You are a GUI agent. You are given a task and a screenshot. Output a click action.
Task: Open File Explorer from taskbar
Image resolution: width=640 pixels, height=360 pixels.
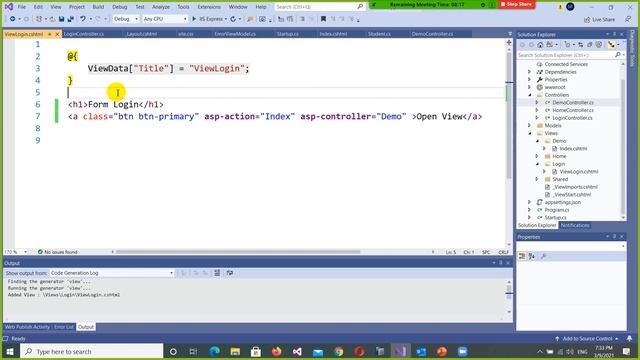pyautogui.click(x=235, y=351)
